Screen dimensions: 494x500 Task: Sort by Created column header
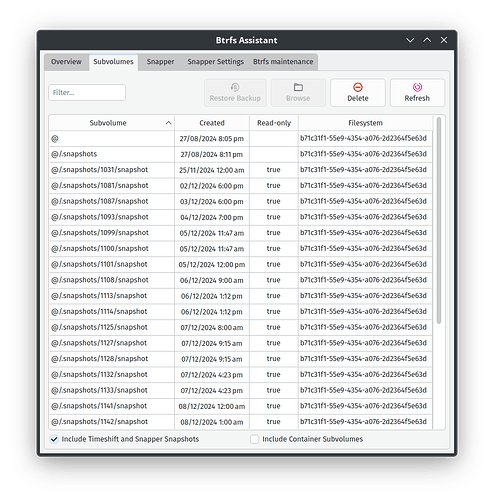[x=212, y=123]
